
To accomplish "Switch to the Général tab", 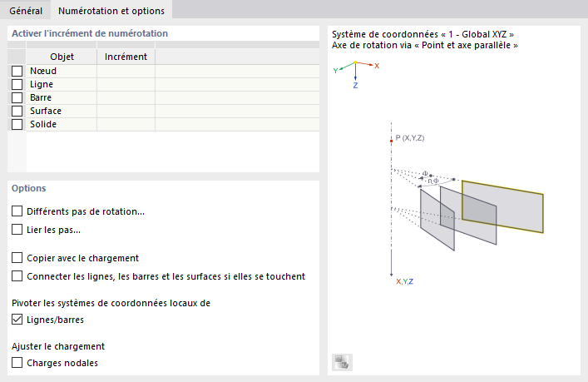I will 26,10.
